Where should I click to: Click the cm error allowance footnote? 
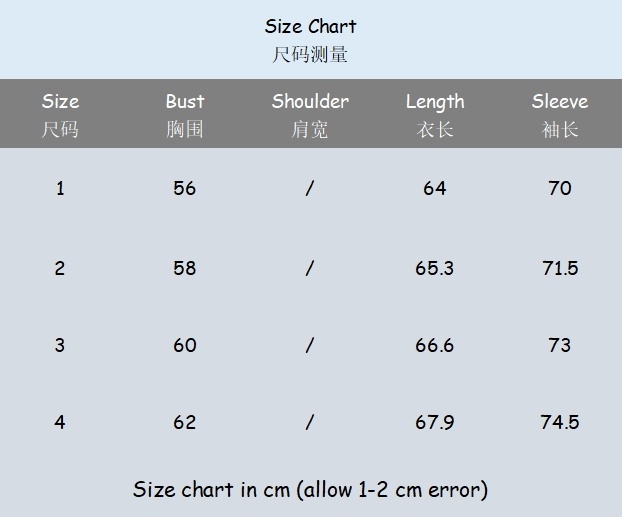[310, 490]
